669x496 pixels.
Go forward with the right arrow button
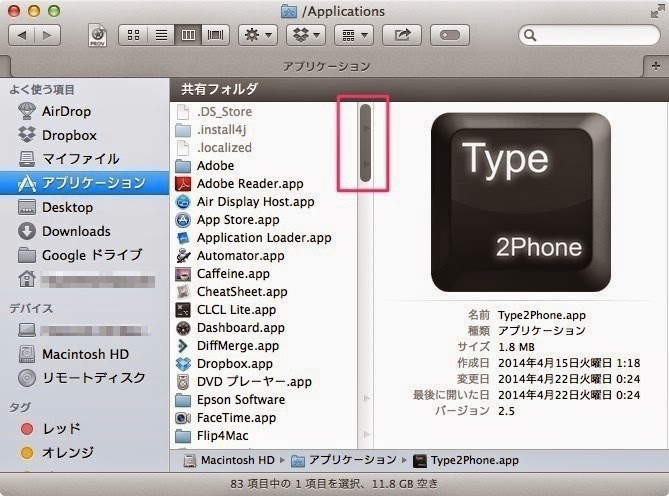pos(47,35)
